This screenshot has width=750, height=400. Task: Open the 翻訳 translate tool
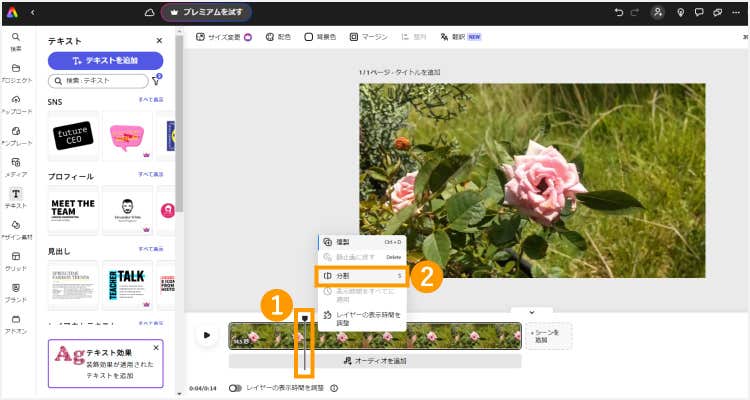tap(461, 37)
